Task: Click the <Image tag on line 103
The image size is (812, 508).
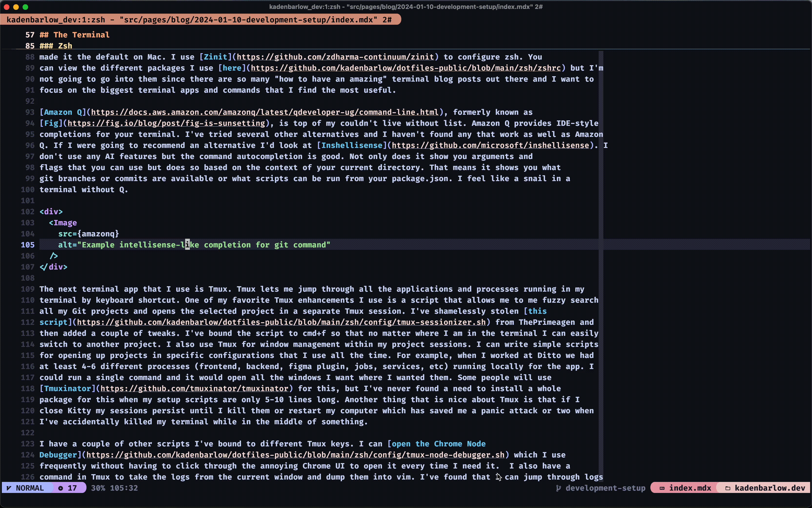Action: click(63, 223)
